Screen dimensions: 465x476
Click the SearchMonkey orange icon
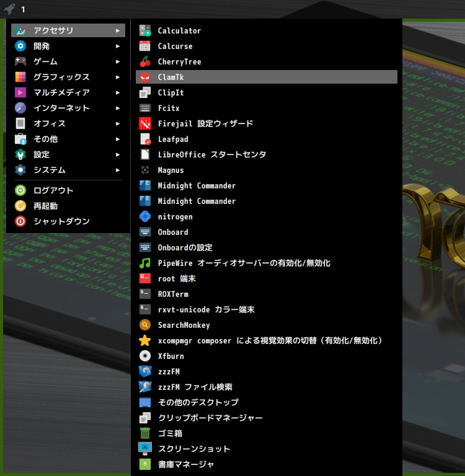point(145,325)
